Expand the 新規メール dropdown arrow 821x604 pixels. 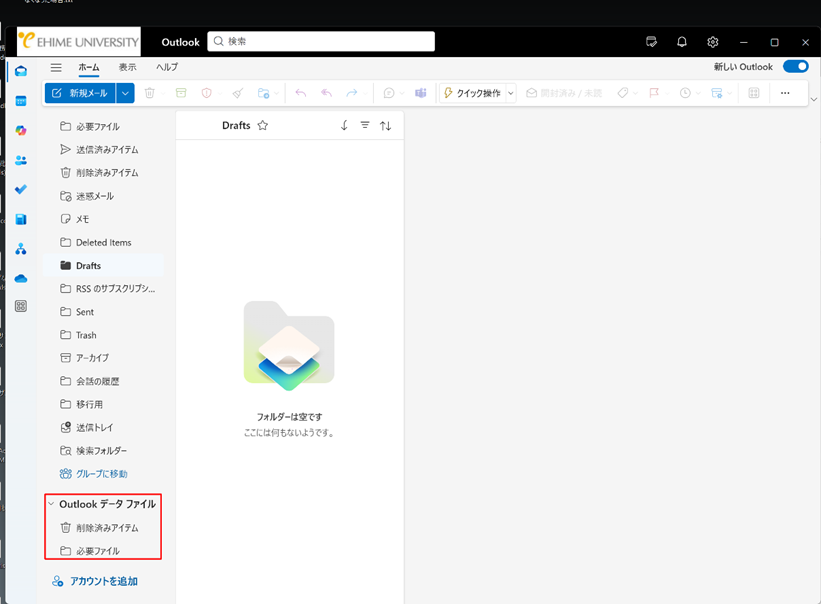click(x=125, y=93)
